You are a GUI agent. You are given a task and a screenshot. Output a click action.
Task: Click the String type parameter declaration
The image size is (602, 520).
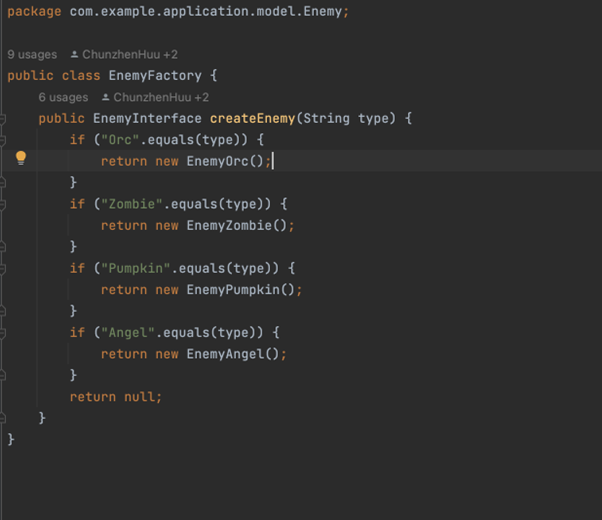tap(346, 118)
